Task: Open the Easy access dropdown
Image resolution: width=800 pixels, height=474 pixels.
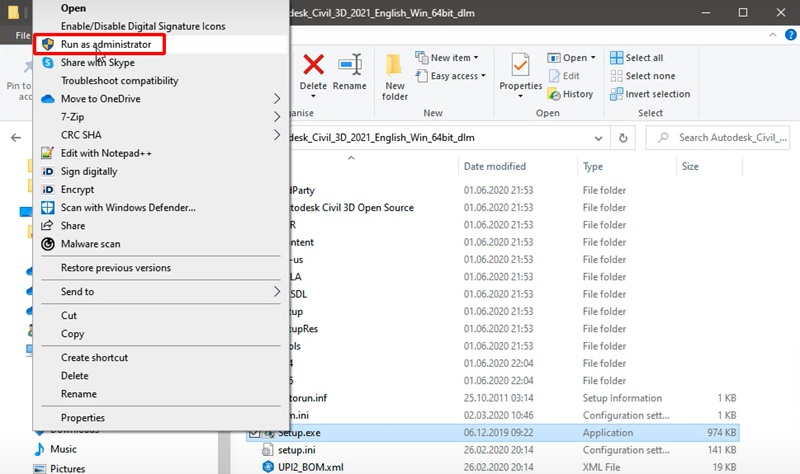Action: 451,76
